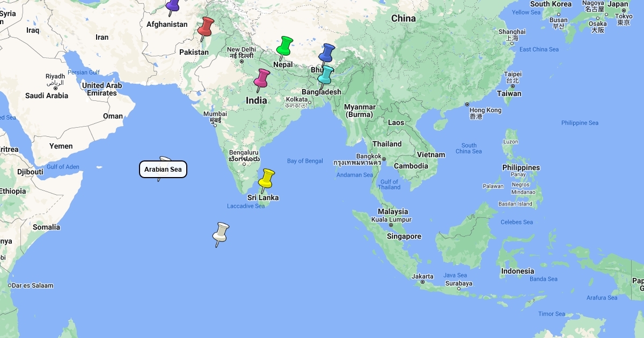Select the dark blue pushpin above Bhutan
This screenshot has height=338, width=644.
click(326, 53)
